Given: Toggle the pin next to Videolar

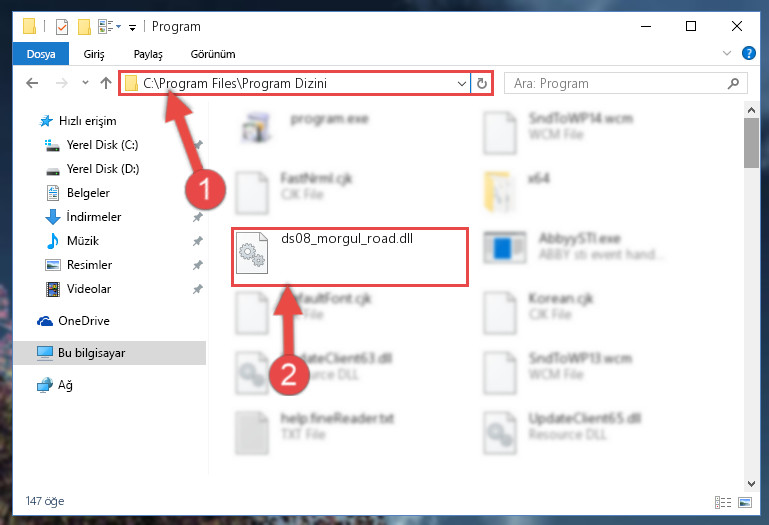Looking at the screenshot, I should 198,289.
